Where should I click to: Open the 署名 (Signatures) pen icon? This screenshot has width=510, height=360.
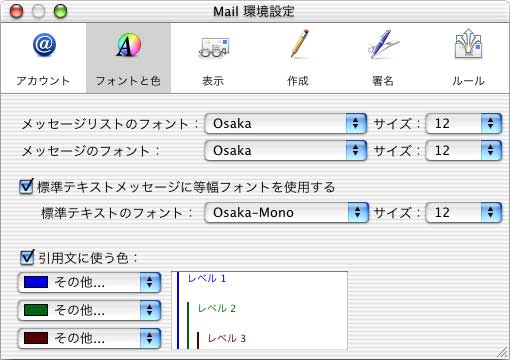[383, 44]
